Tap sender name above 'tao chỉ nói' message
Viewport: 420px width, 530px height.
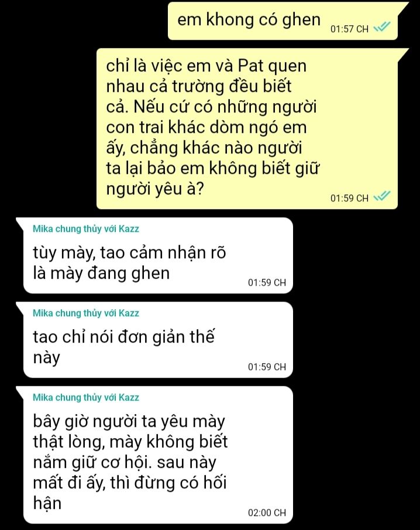pyautogui.click(x=86, y=313)
